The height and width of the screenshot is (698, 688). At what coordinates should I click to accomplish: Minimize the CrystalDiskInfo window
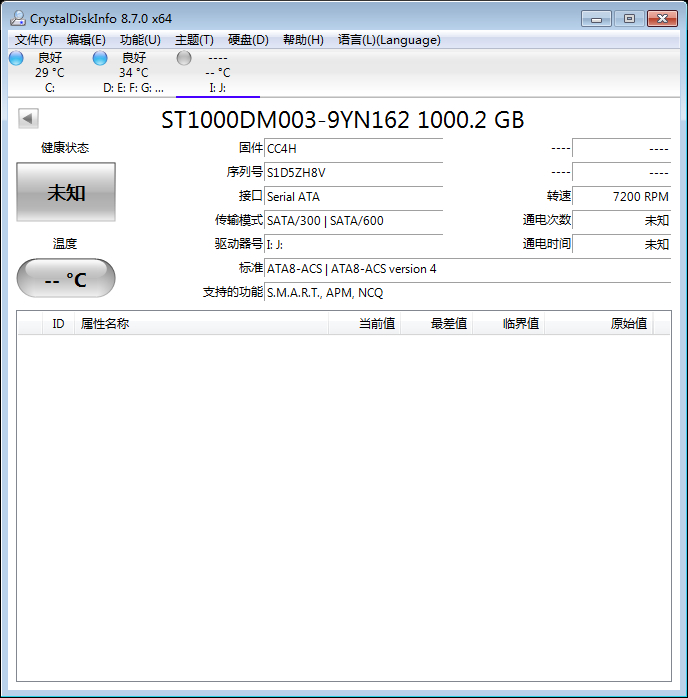click(x=596, y=19)
